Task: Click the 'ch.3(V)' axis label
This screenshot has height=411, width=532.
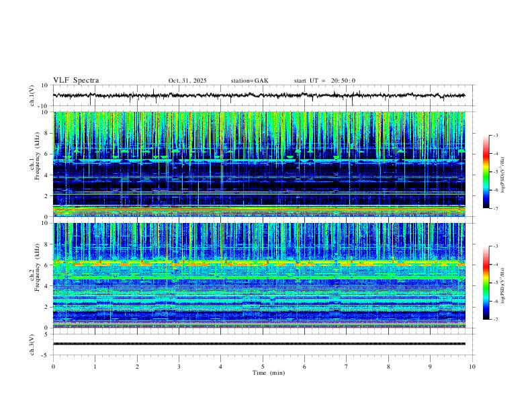Action: pos(32,345)
